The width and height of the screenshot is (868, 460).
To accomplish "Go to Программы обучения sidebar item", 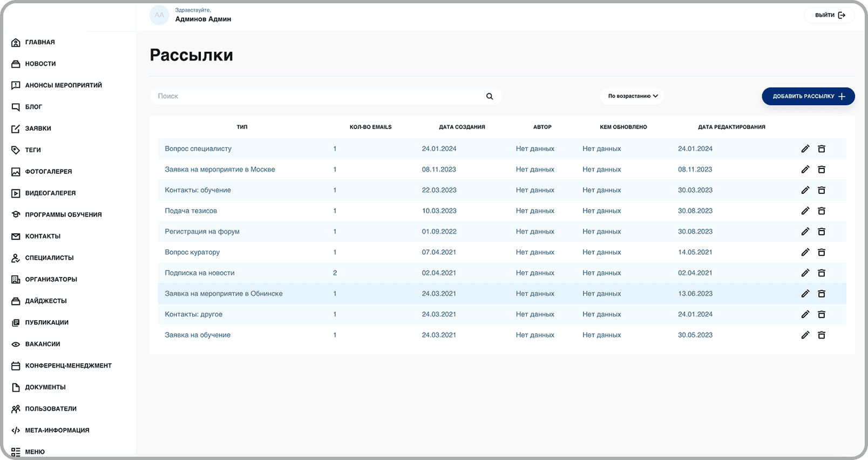I will pyautogui.click(x=63, y=215).
